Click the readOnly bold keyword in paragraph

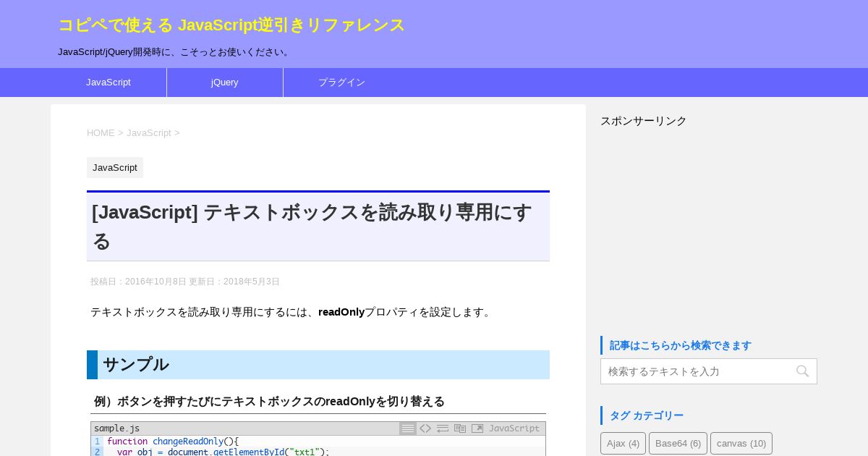pos(341,312)
